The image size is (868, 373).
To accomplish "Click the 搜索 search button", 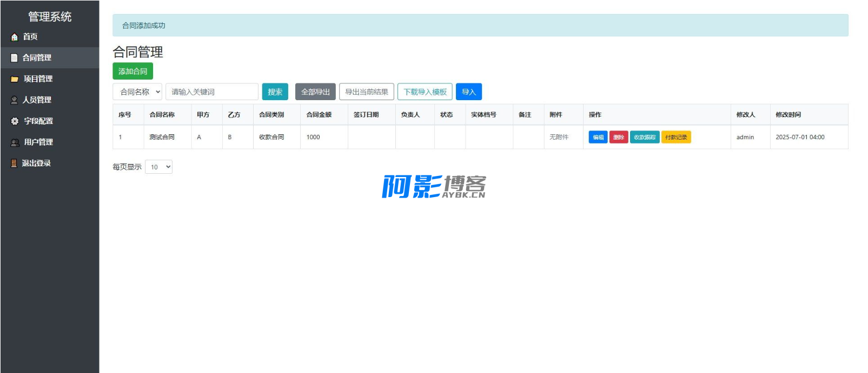I will [x=275, y=92].
